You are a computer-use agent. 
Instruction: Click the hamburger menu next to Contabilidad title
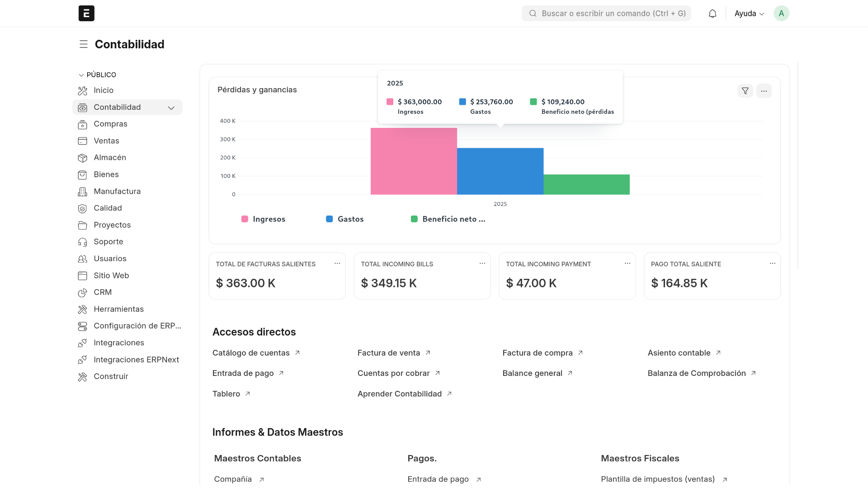coord(84,44)
